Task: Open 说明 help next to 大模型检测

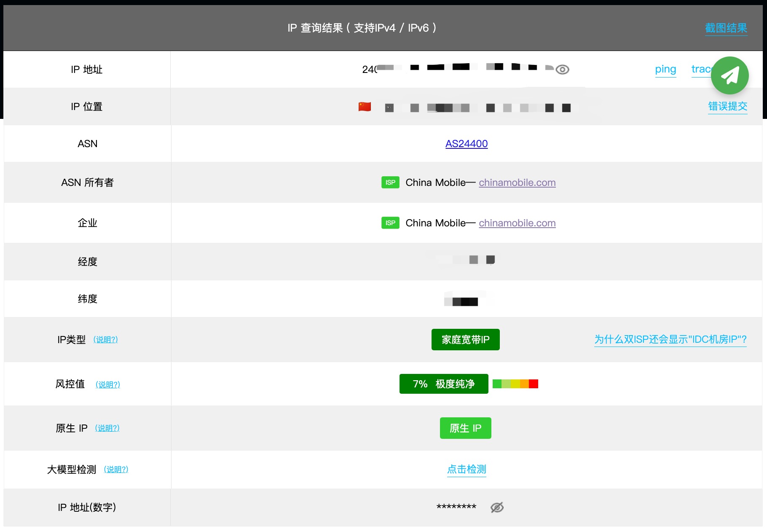Action: tap(116, 470)
